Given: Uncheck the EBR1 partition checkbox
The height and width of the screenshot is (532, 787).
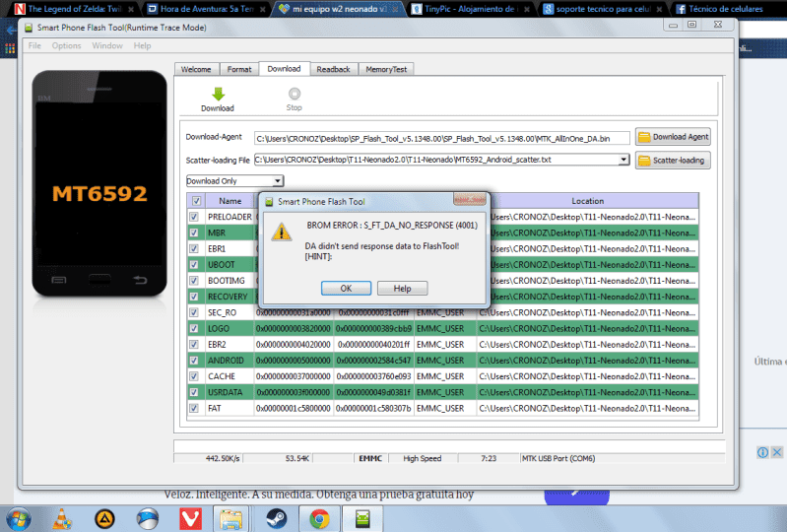Looking at the screenshot, I should (194, 248).
